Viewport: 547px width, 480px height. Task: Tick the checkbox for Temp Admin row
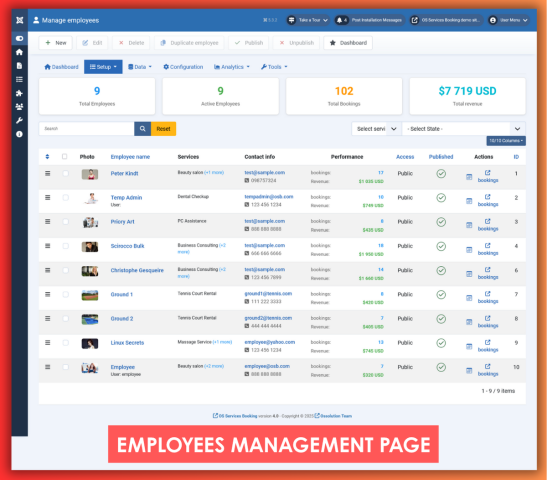pos(66,198)
